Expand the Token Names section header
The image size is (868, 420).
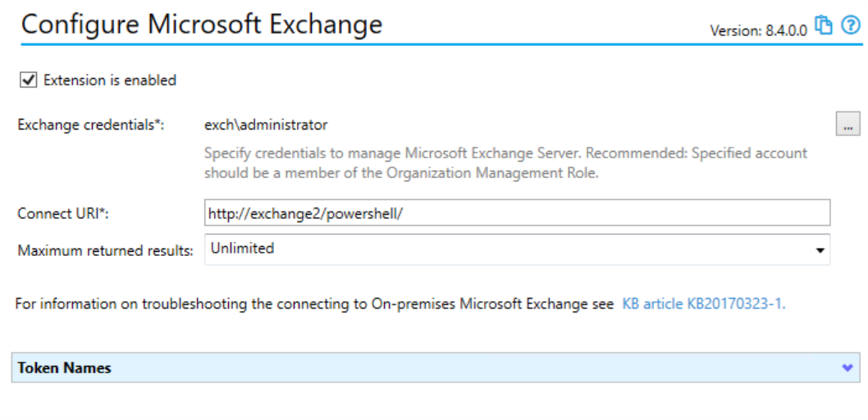point(436,367)
